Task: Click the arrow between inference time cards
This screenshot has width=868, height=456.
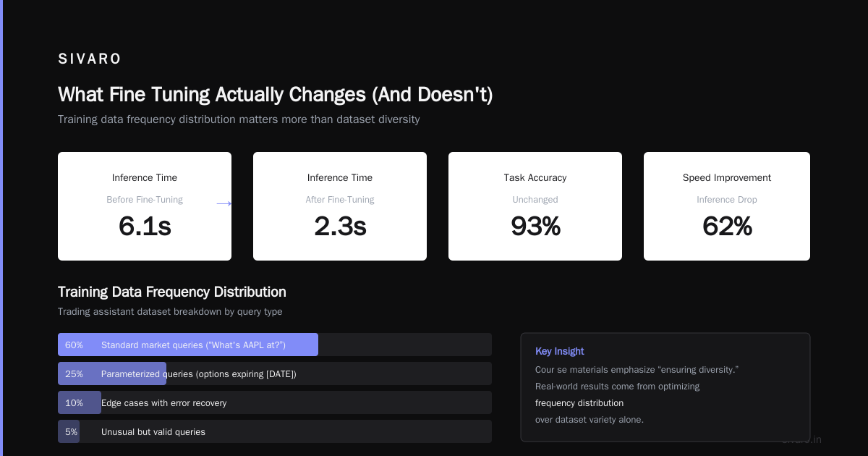Action: pyautogui.click(x=224, y=204)
